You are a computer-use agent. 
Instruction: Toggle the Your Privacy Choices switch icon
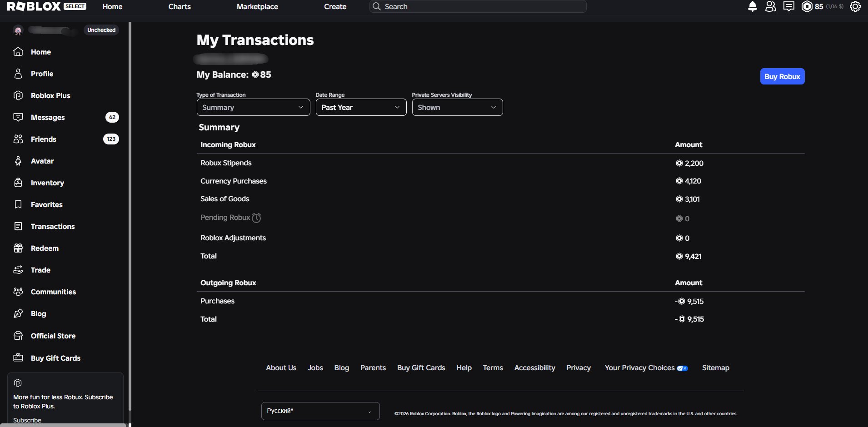point(683,368)
